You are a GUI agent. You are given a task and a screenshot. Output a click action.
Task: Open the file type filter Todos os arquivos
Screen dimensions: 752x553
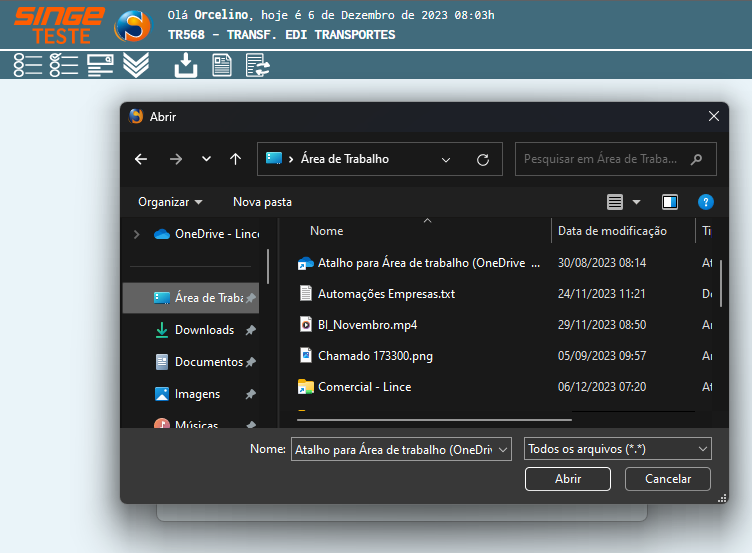click(617, 449)
